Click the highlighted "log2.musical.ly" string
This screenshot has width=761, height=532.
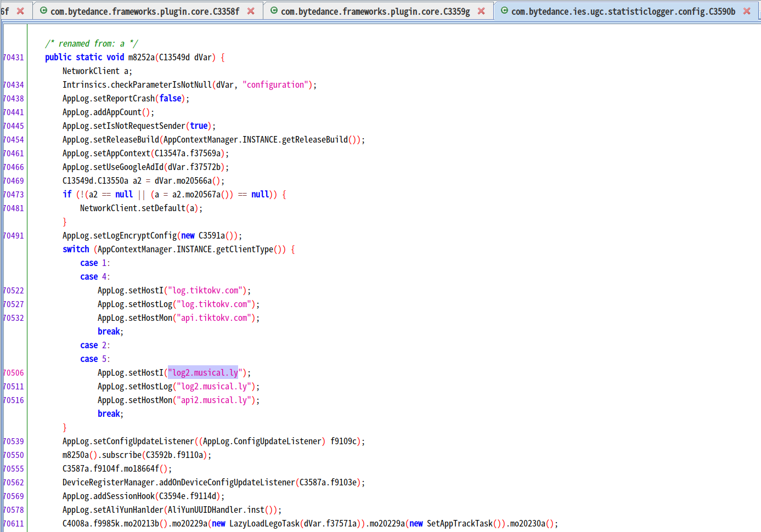tap(203, 373)
